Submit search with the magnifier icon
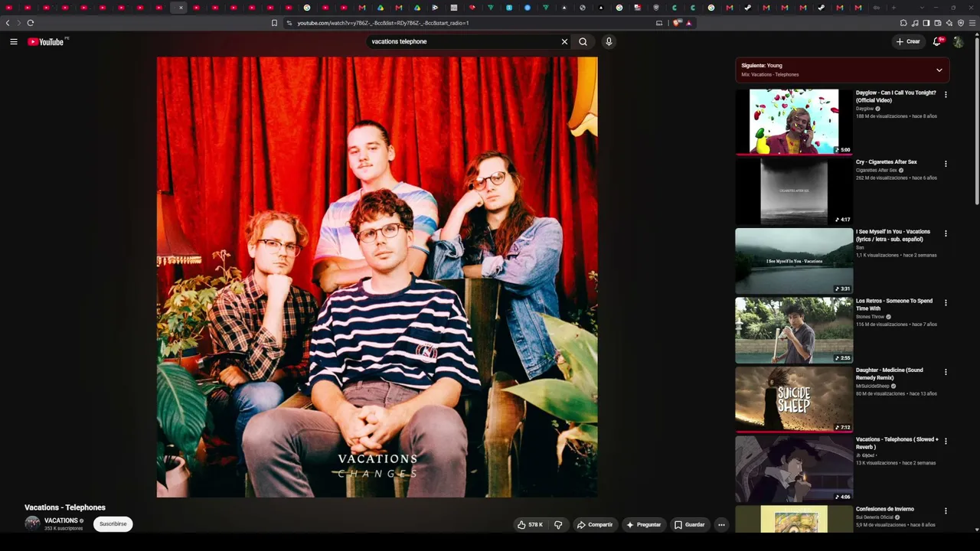980x551 pixels. tap(583, 41)
